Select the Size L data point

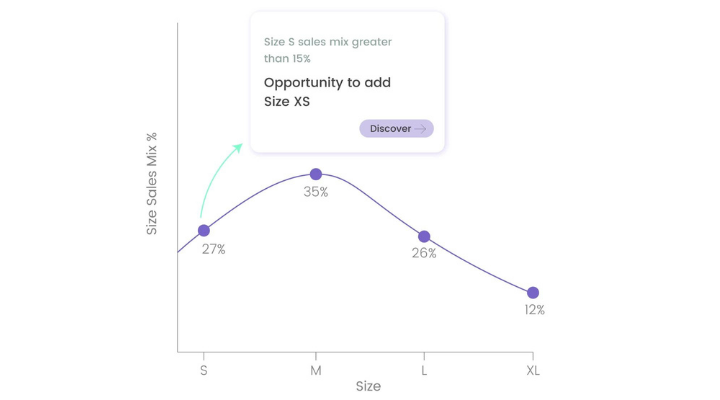coord(424,237)
